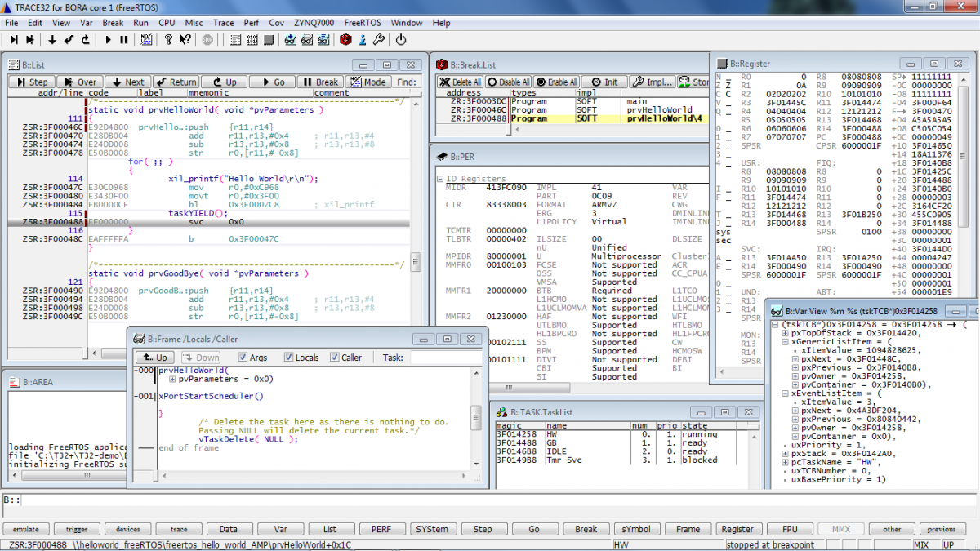Collapse the ID Registers group in PER
Screen dimensions: 980x551
440,179
